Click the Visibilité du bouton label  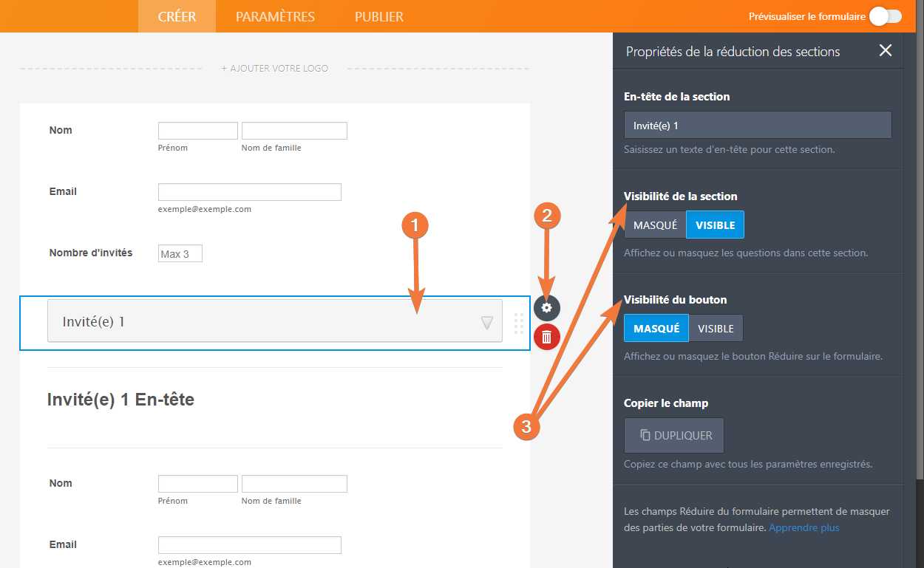pos(676,300)
